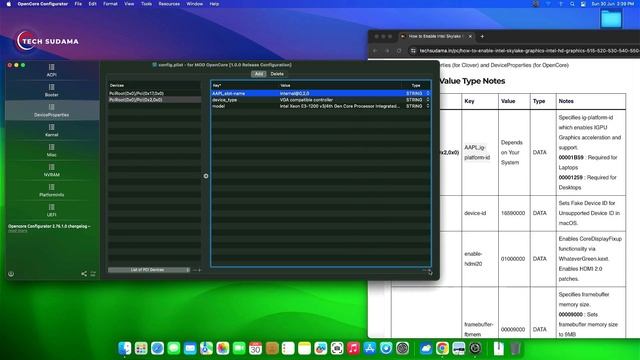The width and height of the screenshot is (640, 360).
Task: Open the UEFI section in the sidebar
Action: (x=51, y=210)
